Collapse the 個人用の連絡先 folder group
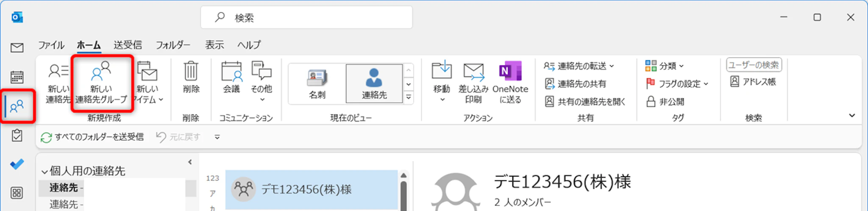The width and height of the screenshot is (868, 211). (x=45, y=172)
